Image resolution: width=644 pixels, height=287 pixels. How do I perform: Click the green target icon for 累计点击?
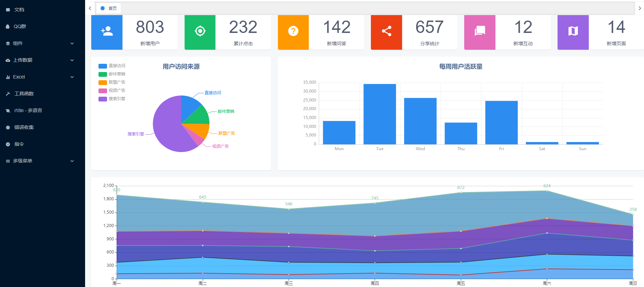pyautogui.click(x=200, y=32)
